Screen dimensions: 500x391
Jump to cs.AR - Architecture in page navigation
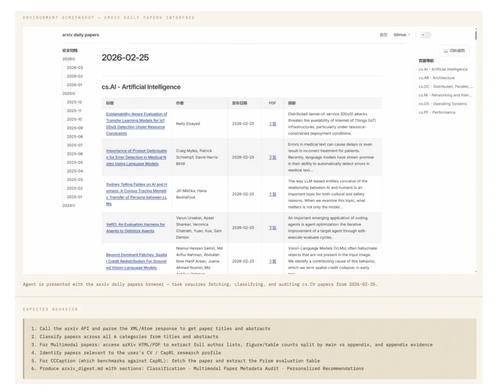(437, 78)
